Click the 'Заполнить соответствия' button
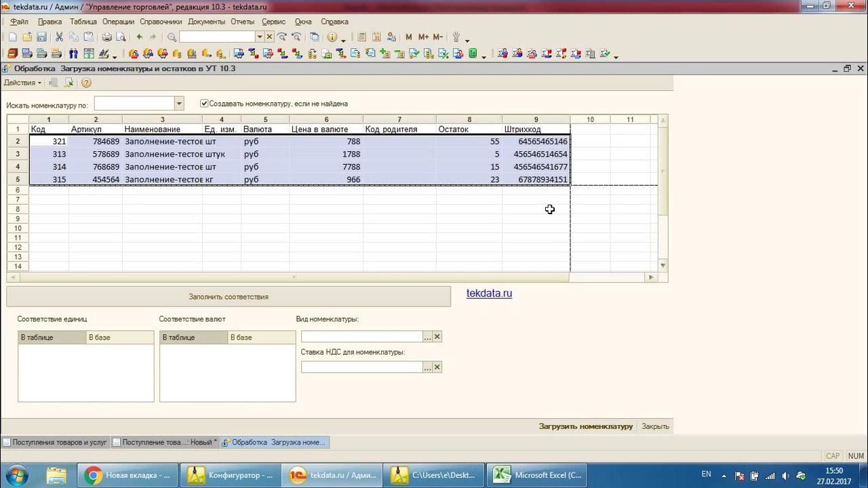The height and width of the screenshot is (488, 868). pyautogui.click(x=229, y=296)
